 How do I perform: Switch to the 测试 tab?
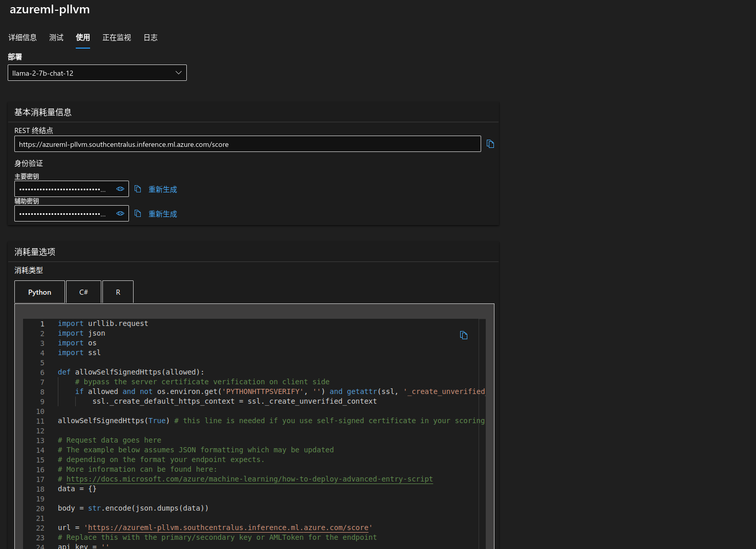point(56,37)
